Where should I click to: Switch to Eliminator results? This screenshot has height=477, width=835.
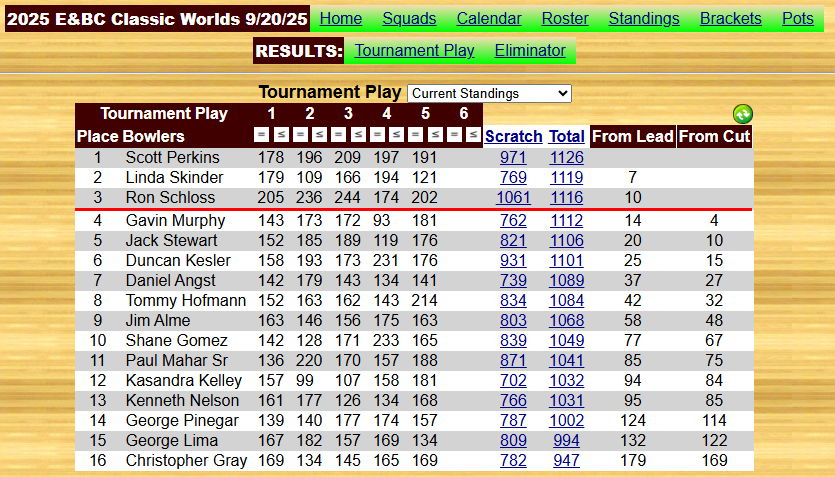tap(530, 50)
